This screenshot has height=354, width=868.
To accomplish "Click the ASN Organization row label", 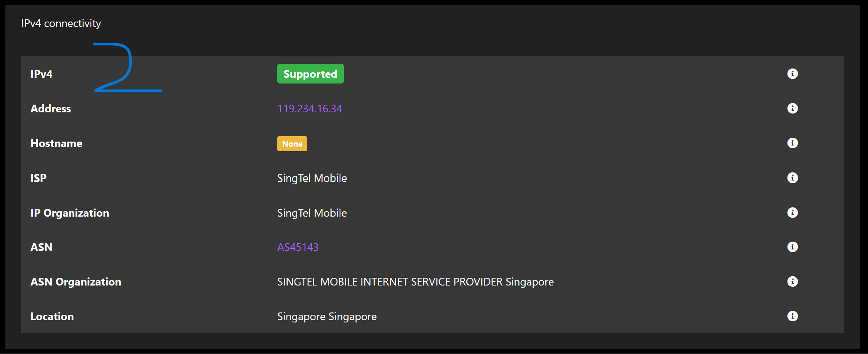I will coord(76,282).
